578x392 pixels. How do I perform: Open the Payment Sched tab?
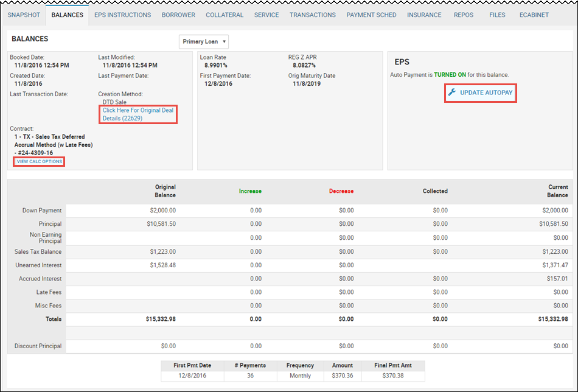[x=372, y=15]
